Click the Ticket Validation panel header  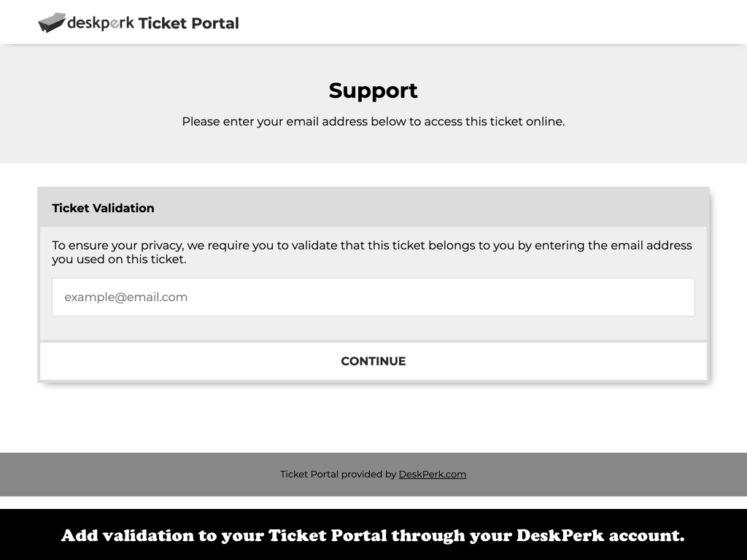(103, 208)
